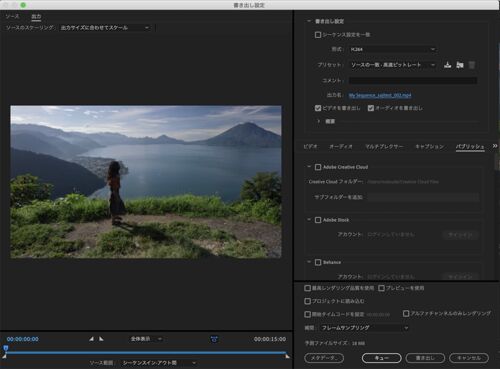Image resolution: width=500 pixels, height=369 pixels.
Task: Click the blue preview timeline bar
Action: coord(146,352)
